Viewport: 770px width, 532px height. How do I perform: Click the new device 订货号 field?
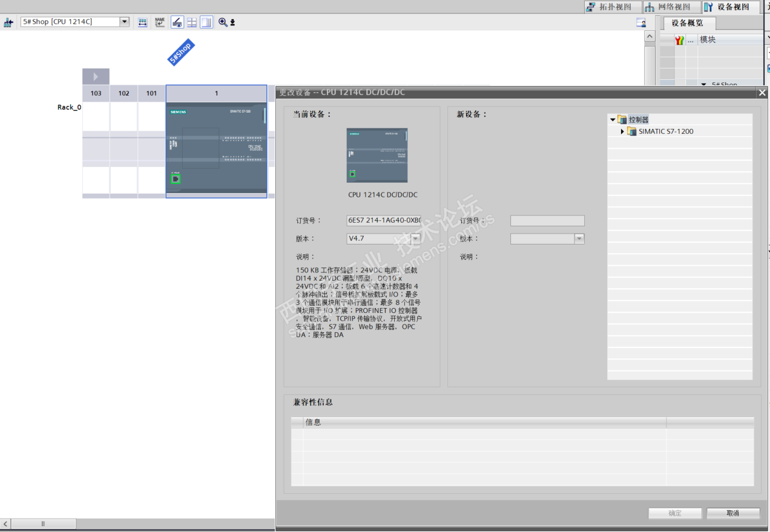(547, 221)
